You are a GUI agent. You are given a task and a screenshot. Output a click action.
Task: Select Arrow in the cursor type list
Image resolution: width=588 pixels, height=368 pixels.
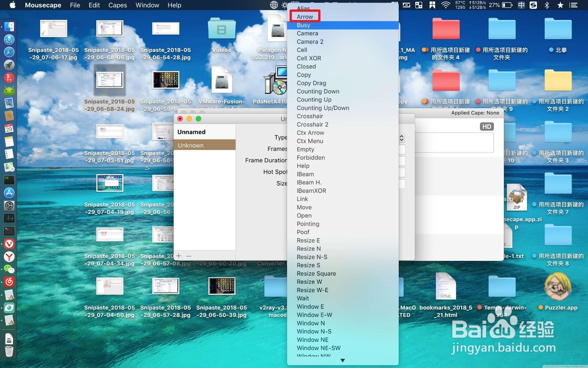click(x=342, y=16)
